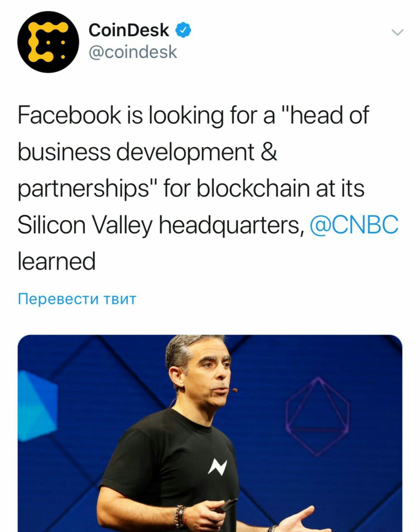This screenshot has height=532, width=420.
Task: Open the CoinDesk profile avatar logo
Action: [x=48, y=42]
